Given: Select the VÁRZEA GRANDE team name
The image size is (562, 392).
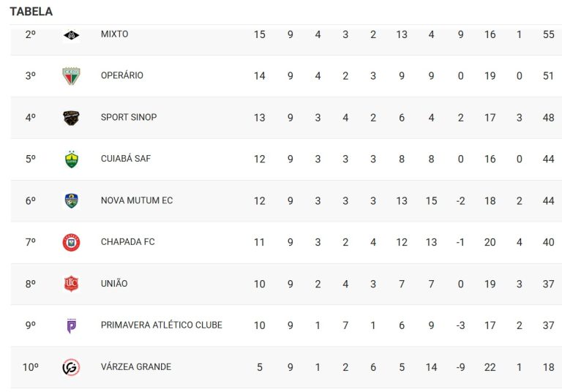Looking at the screenshot, I should coord(136,366).
